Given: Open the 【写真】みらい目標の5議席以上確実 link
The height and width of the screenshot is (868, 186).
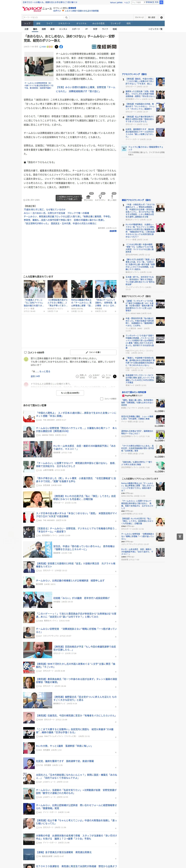Looking at the screenshot, I should (x=86, y=89).
